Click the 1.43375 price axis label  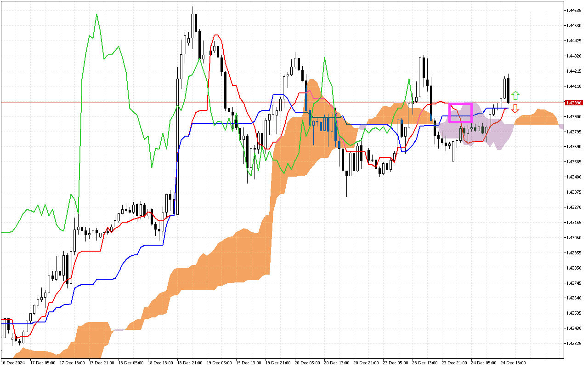[x=574, y=192]
